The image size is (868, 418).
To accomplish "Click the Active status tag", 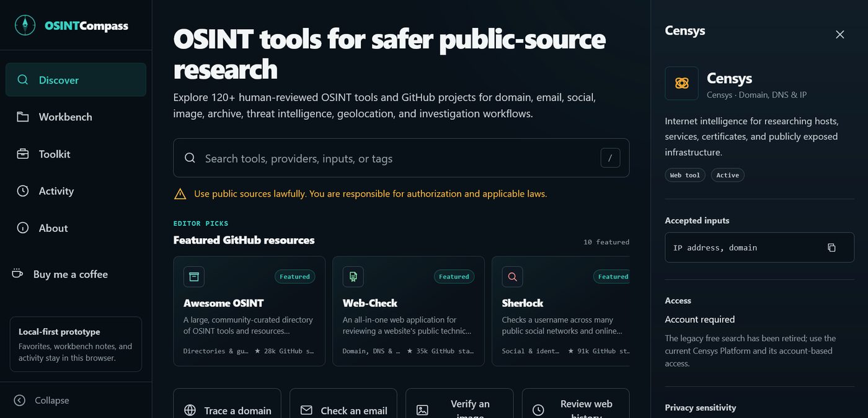I will click(x=728, y=175).
